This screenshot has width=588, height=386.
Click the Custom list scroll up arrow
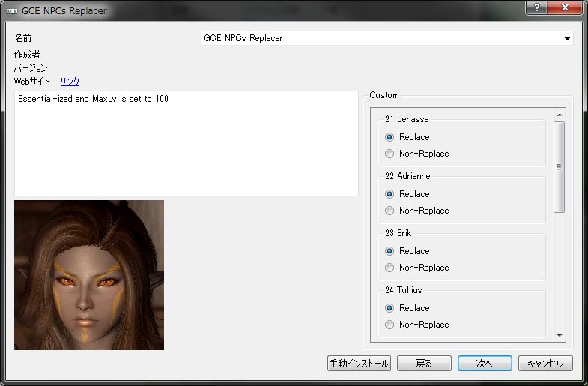560,115
